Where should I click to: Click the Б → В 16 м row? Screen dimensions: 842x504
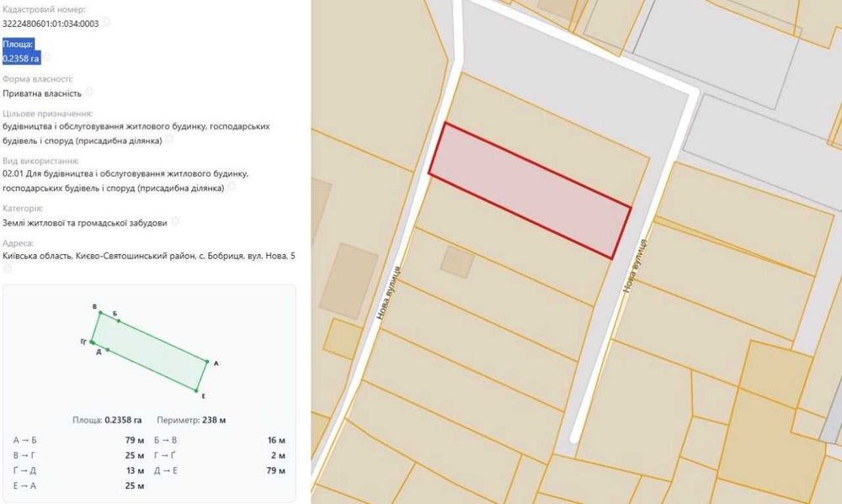[x=220, y=440]
